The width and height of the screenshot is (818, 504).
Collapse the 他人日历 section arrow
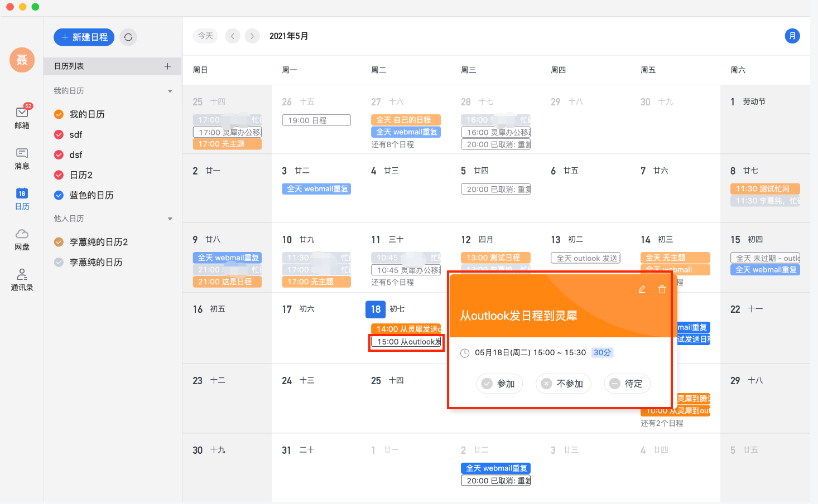170,219
